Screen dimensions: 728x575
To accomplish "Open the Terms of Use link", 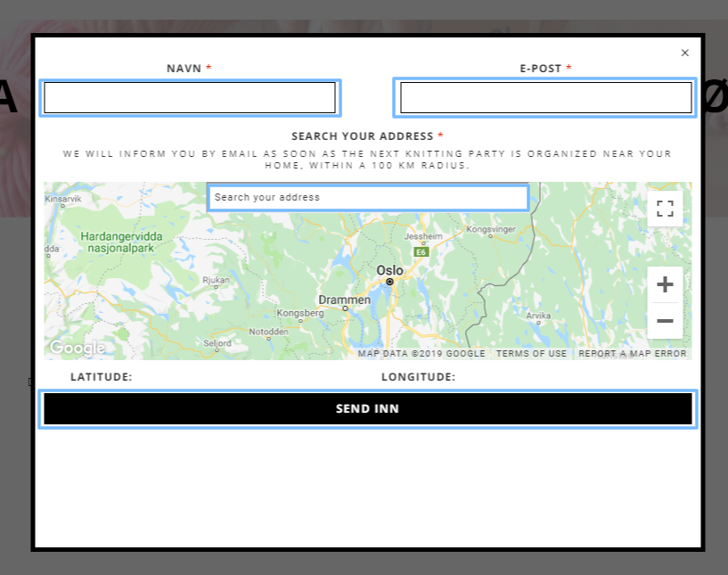I will (x=531, y=353).
